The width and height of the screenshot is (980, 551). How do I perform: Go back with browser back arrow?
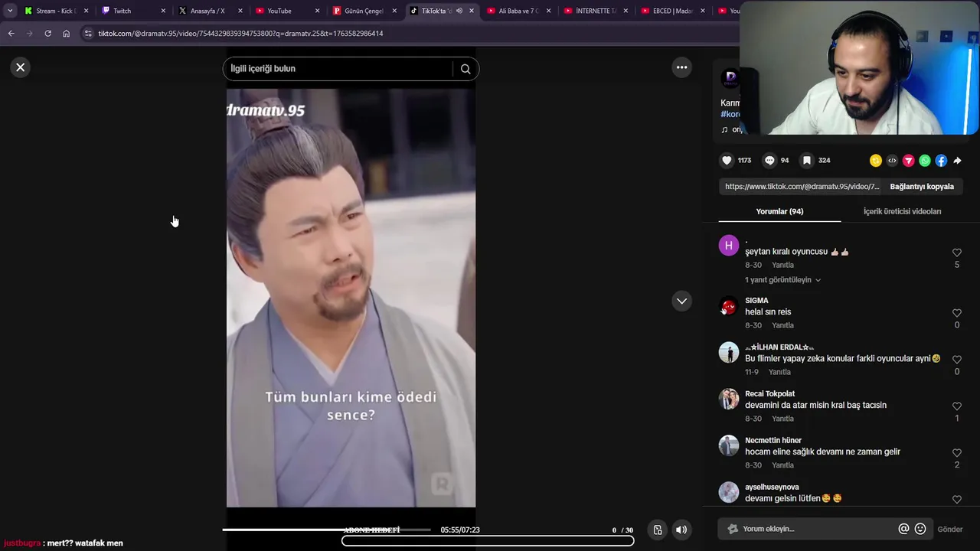(x=11, y=34)
